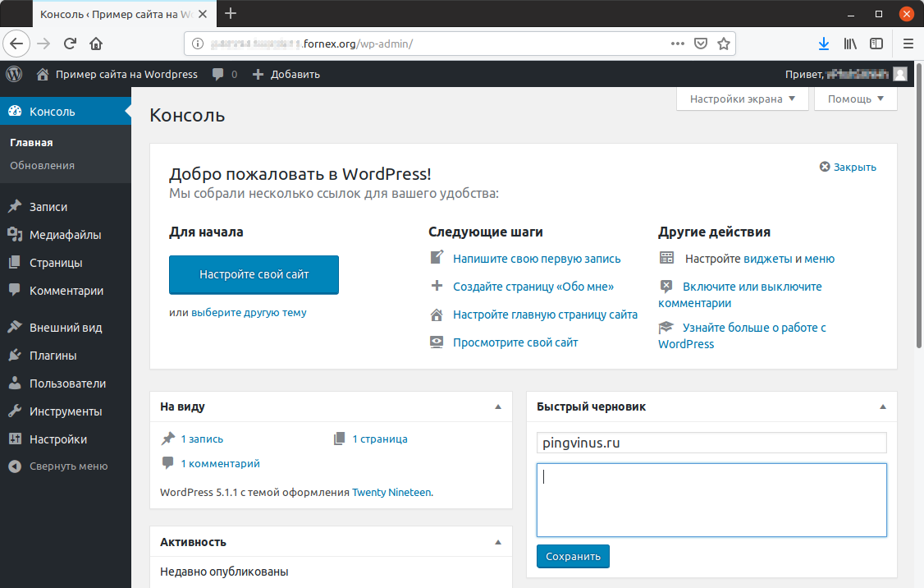
Task: Collapse the "На виду" widget panel
Action: pos(497,407)
